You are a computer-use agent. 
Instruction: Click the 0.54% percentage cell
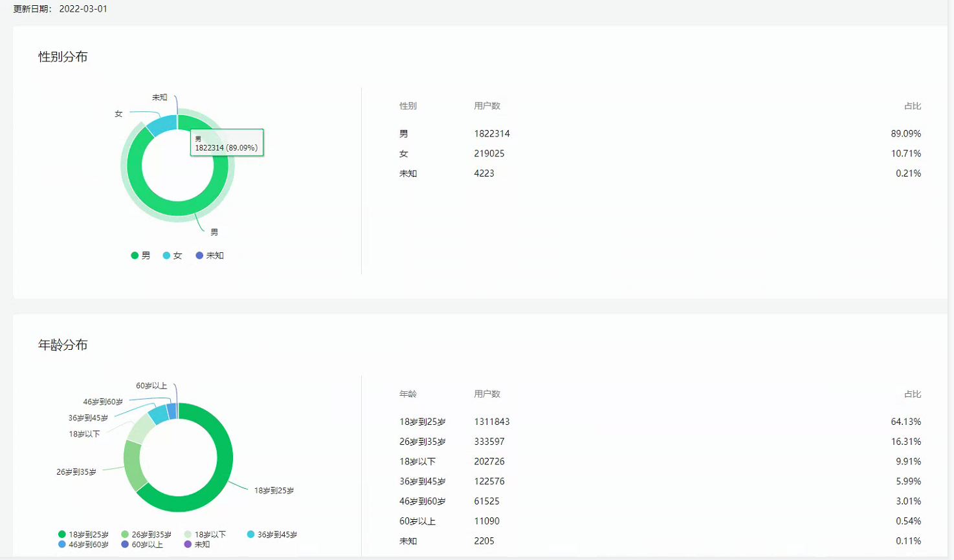tap(908, 521)
